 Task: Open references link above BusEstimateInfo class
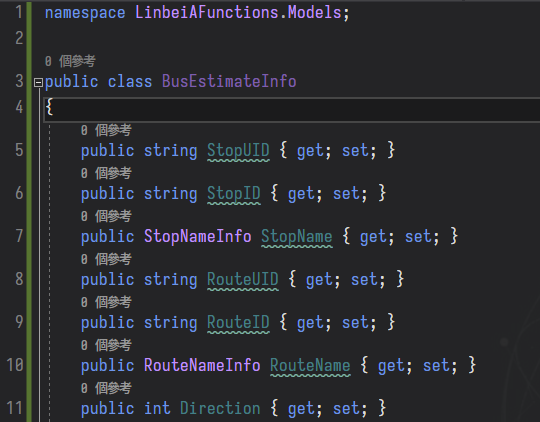click(x=70, y=61)
